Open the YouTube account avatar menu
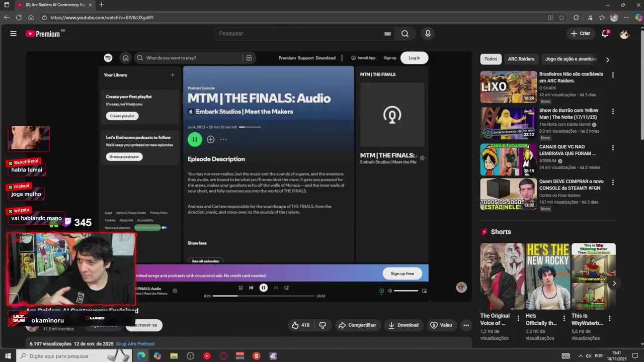Screen dimensions: 644x362 624,34
